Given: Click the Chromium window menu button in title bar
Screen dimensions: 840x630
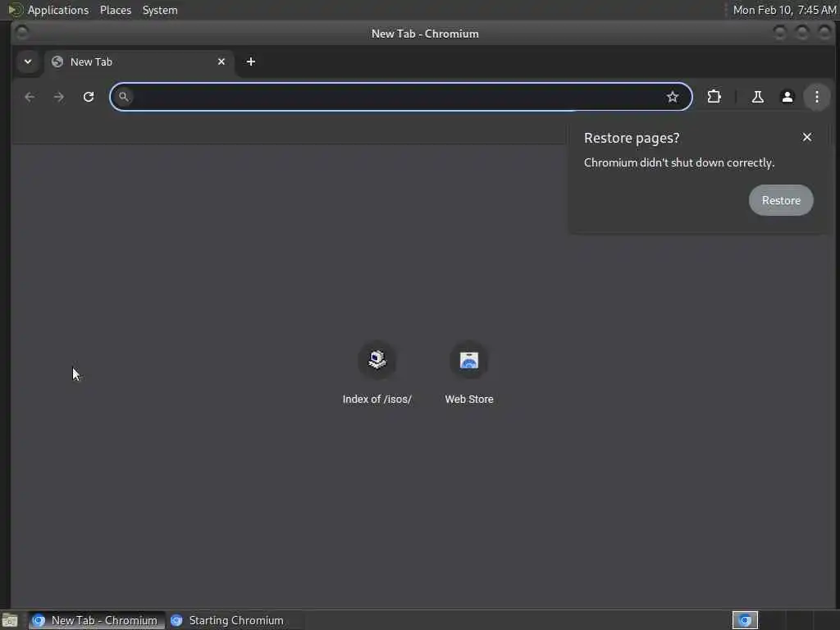Looking at the screenshot, I should pyautogui.click(x=22, y=33).
